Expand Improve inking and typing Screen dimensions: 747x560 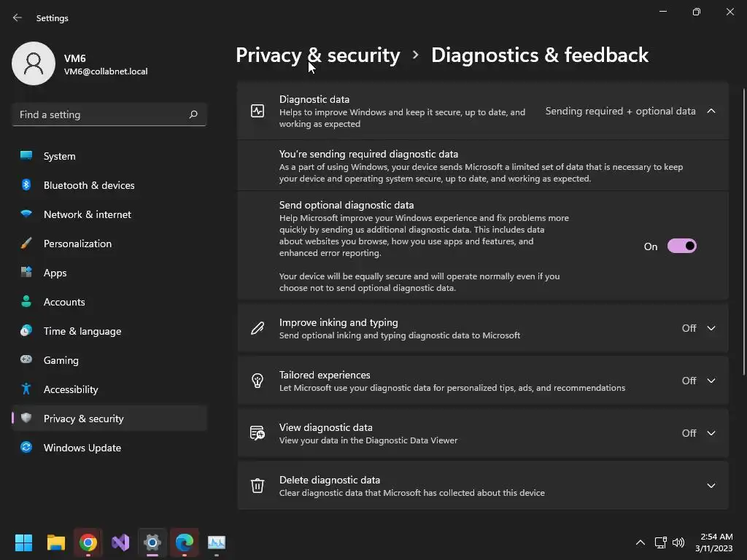pyautogui.click(x=711, y=328)
